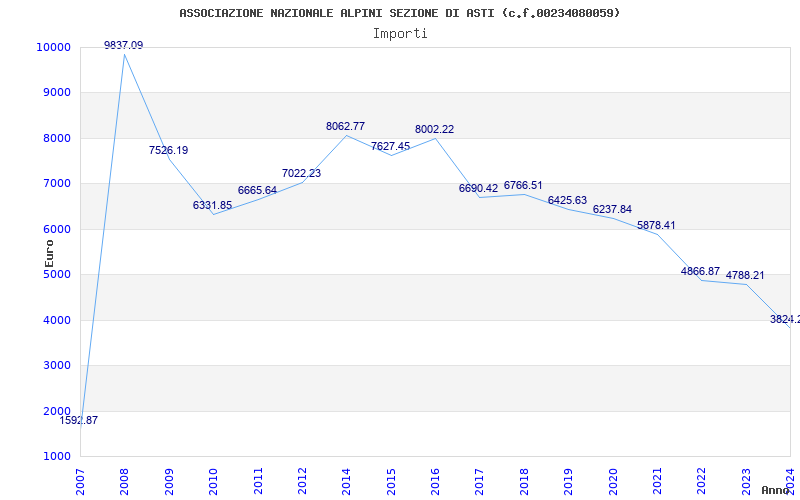Click the 2010 x-axis year label
This screenshot has height=500, width=800.
[213, 481]
